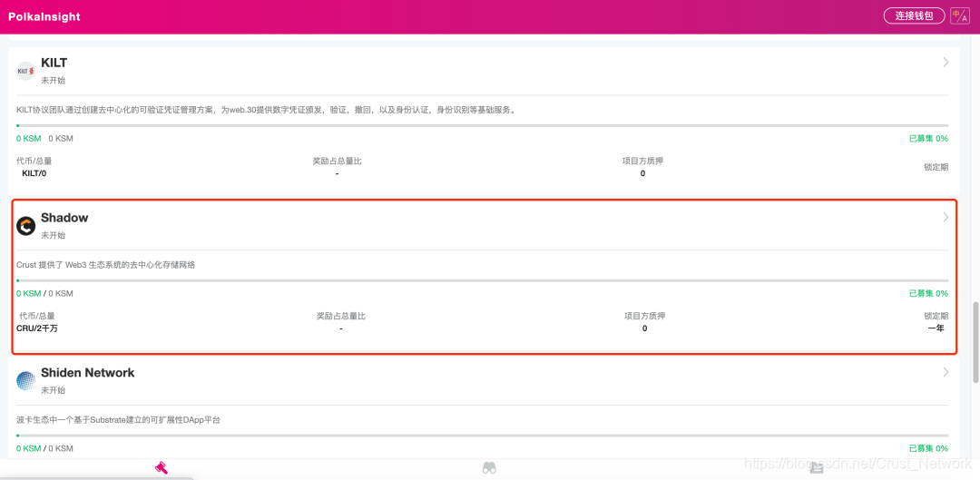Click 锁定期 label in KILT card
The image size is (980, 480).
click(x=936, y=167)
